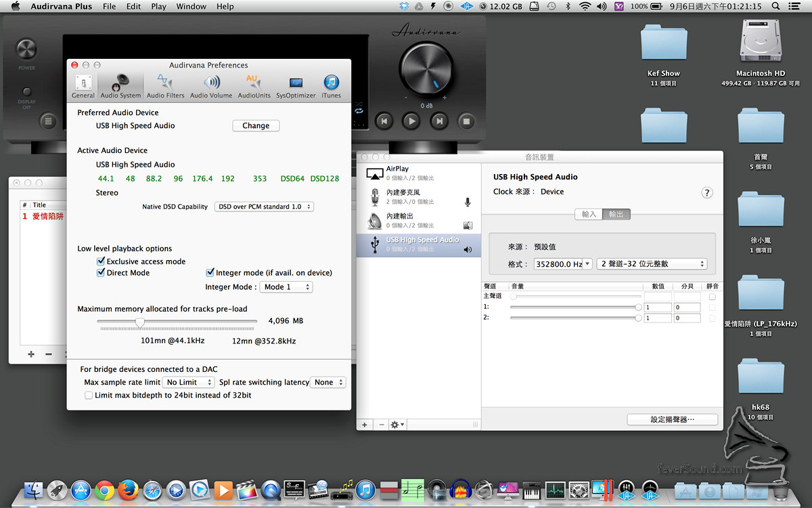This screenshot has height=508, width=812.
Task: Toggle Direct Mode checkbox
Action: [101, 273]
